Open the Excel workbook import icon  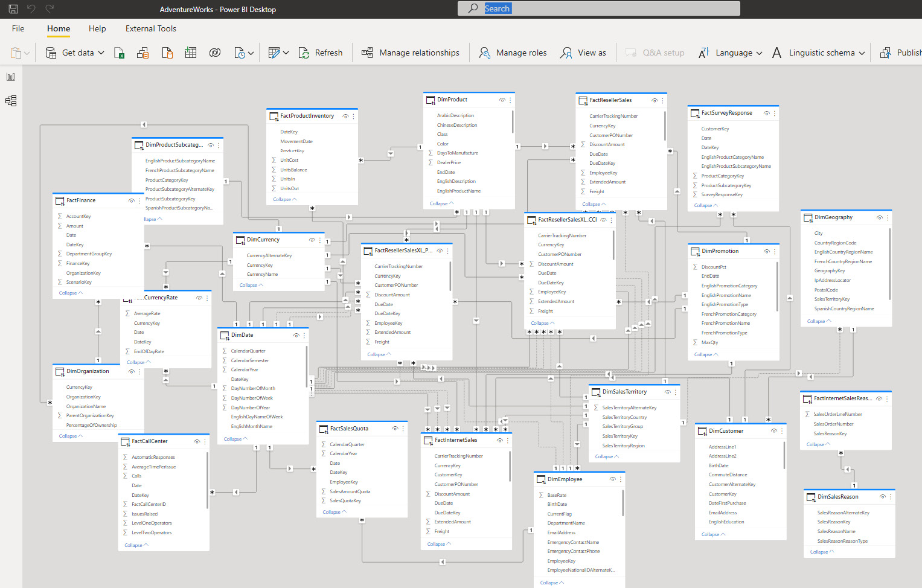click(x=120, y=53)
